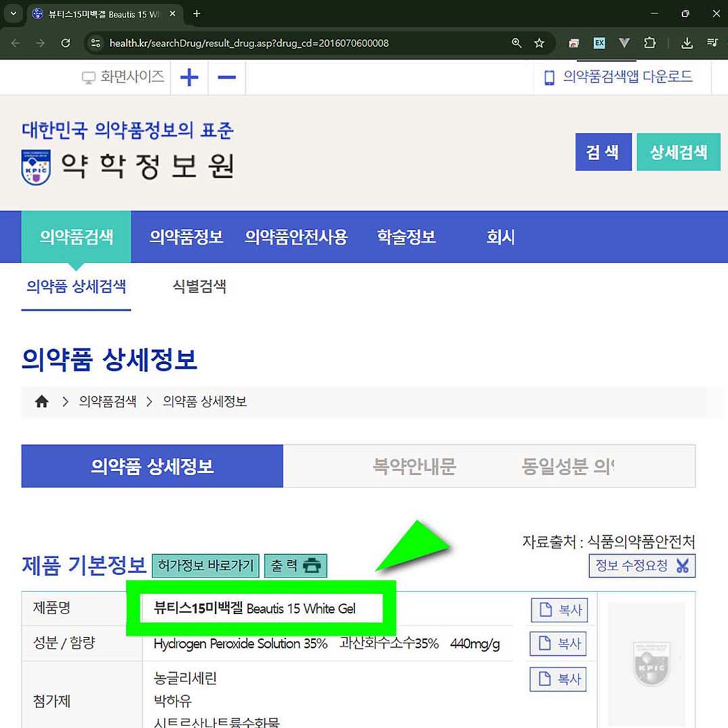The height and width of the screenshot is (728, 728).
Task: Click the minus icon to reduce screen size
Action: [x=226, y=78]
